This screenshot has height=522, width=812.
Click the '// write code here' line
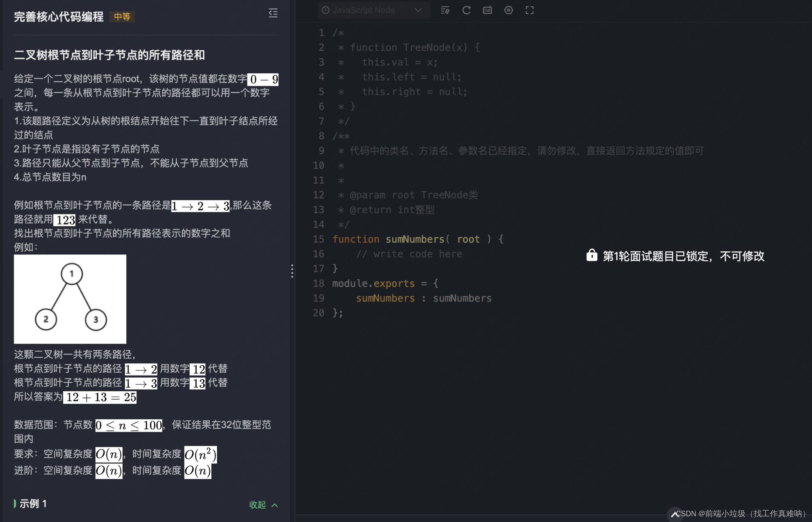pos(409,254)
